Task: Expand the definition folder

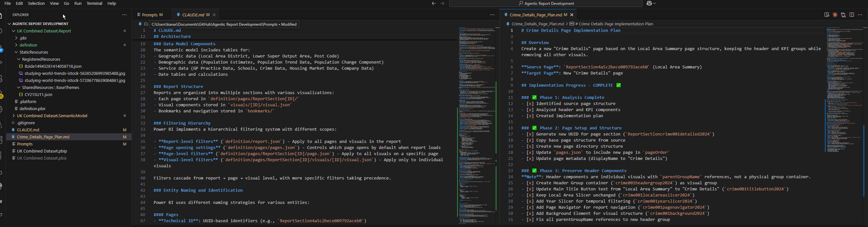Action: pyautogui.click(x=16, y=45)
